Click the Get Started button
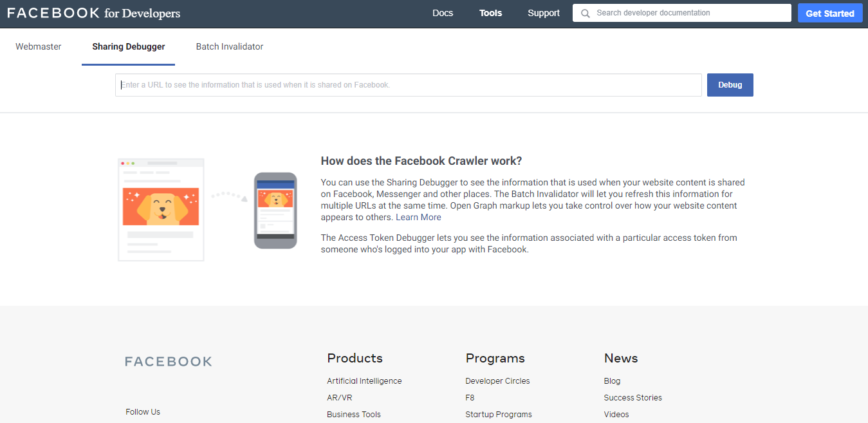The width and height of the screenshot is (868, 423). tap(829, 12)
